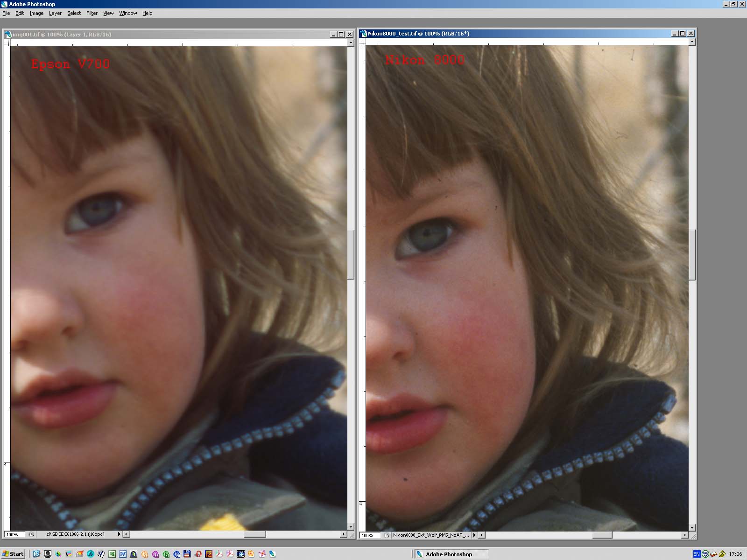The image size is (747, 560).
Task: Click the orange CP circle quick launch icon
Action: (144, 554)
